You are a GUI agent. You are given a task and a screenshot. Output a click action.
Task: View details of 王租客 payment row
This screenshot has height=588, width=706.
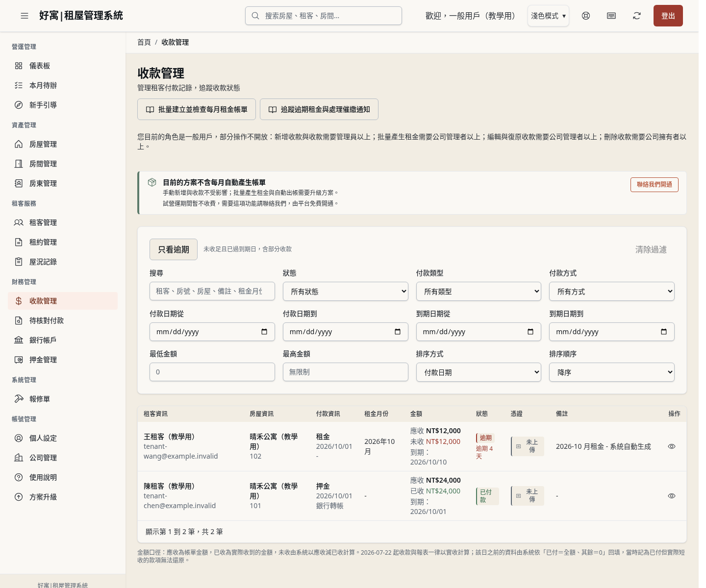(x=672, y=446)
